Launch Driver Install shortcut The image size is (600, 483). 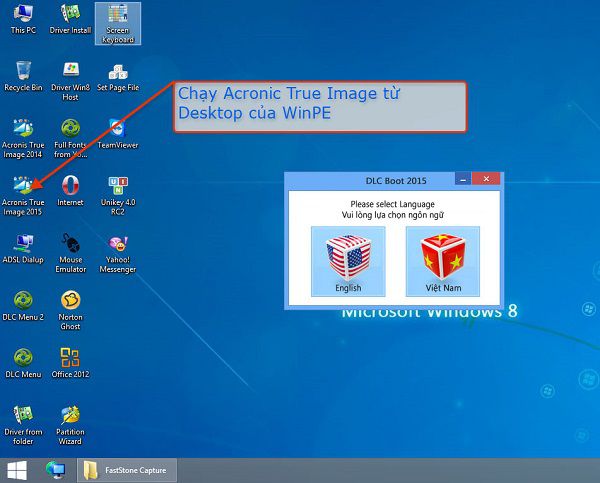pos(70,18)
